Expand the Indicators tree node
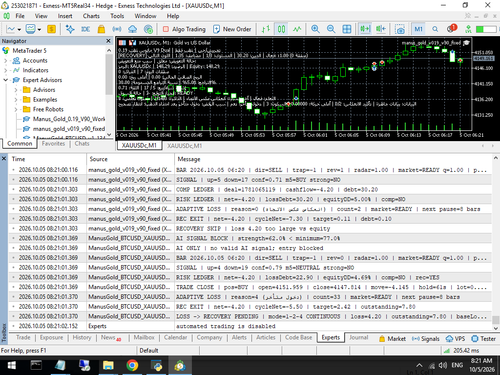This screenshot has width=500, height=375. [x=6, y=70]
